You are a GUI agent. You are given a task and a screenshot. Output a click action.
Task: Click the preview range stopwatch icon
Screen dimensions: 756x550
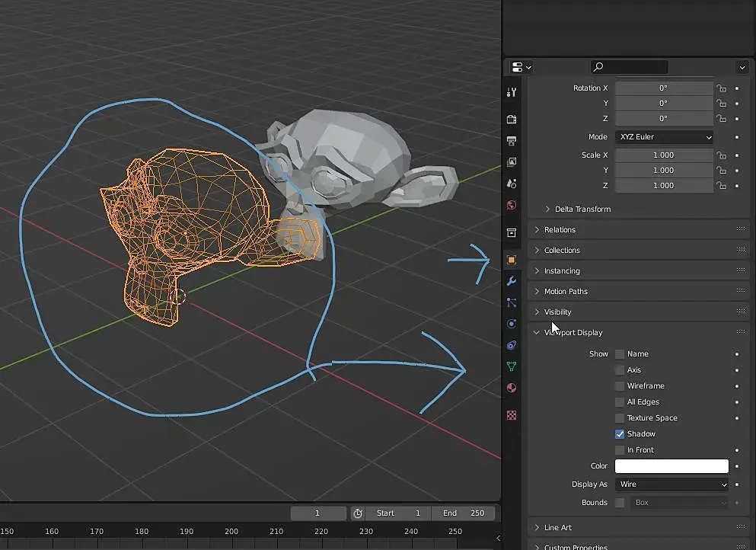358,513
